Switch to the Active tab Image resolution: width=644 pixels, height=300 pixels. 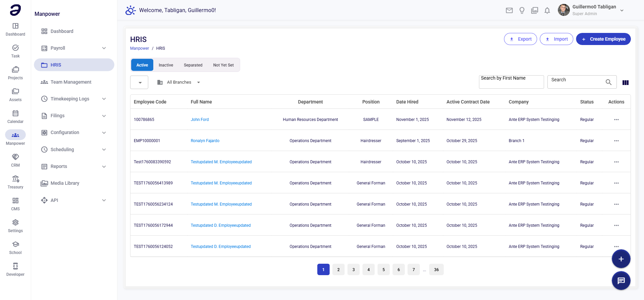[x=142, y=65]
